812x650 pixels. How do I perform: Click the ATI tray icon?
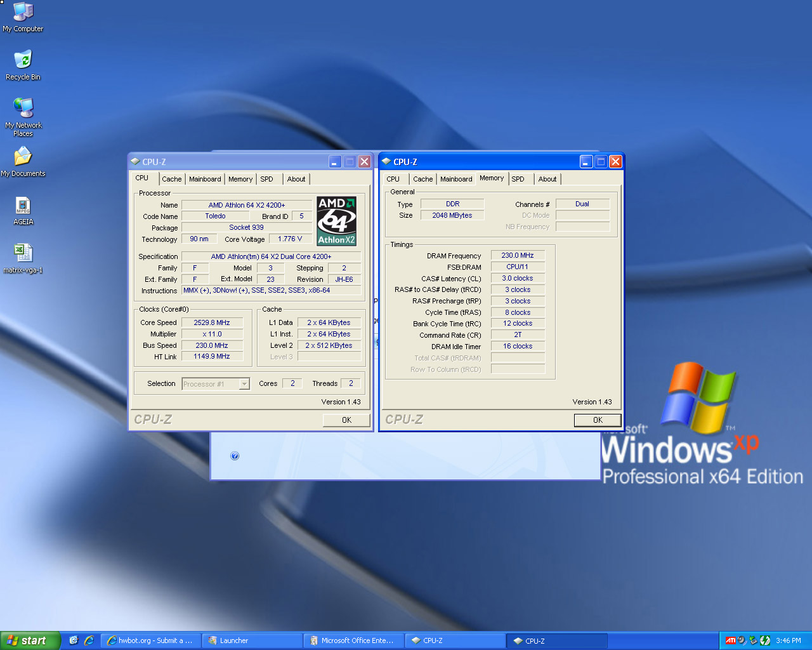(730, 640)
